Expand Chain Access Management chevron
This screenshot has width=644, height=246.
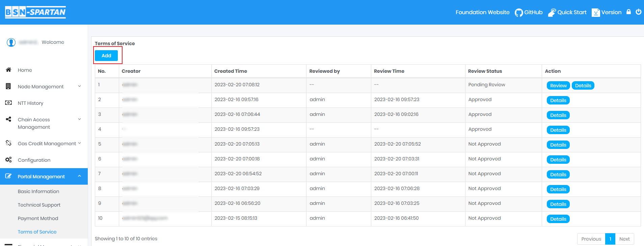click(x=80, y=119)
